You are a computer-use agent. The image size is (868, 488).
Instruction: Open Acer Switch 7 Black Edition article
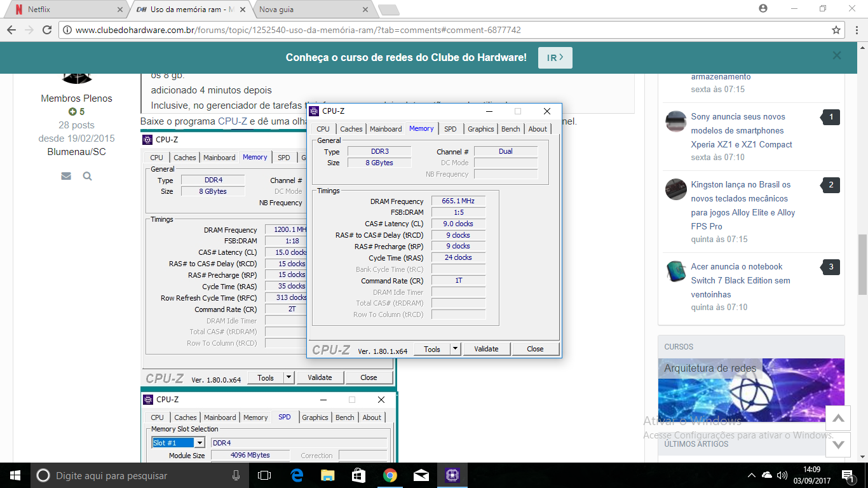(741, 280)
